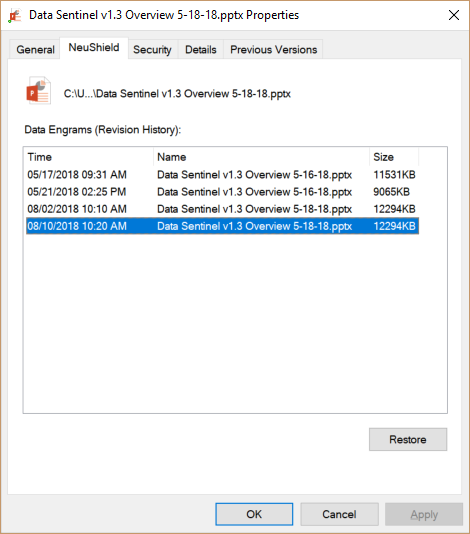Image resolution: width=470 pixels, height=534 pixels.
Task: Click the PowerPoint file icon beside the path
Action: point(38,90)
